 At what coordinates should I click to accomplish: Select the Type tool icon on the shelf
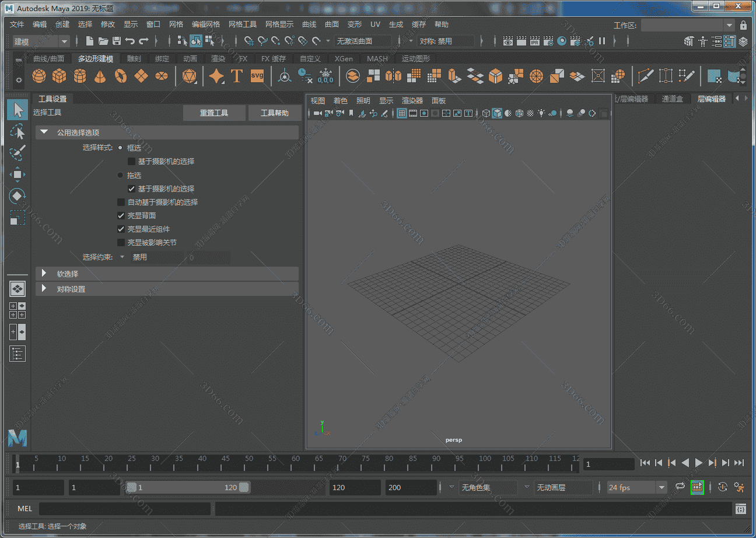pyautogui.click(x=237, y=76)
